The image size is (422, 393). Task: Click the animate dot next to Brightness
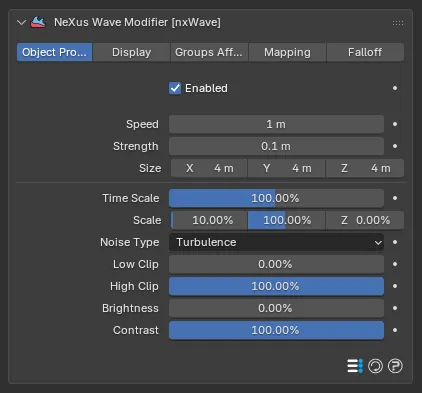click(395, 308)
